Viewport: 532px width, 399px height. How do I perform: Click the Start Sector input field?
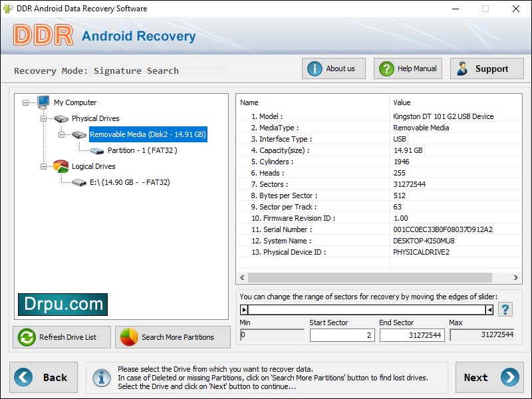click(x=341, y=335)
